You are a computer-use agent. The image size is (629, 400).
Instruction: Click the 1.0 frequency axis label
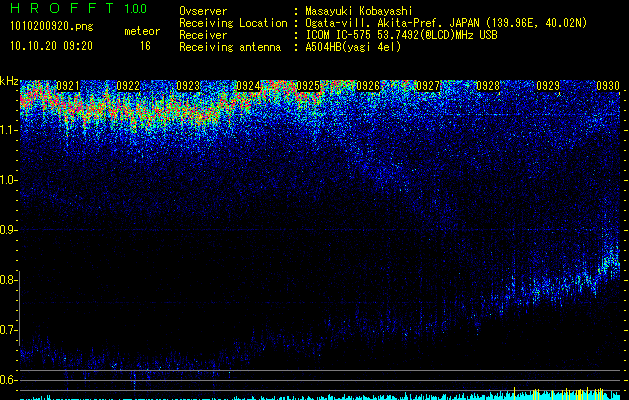pyautogui.click(x=9, y=180)
